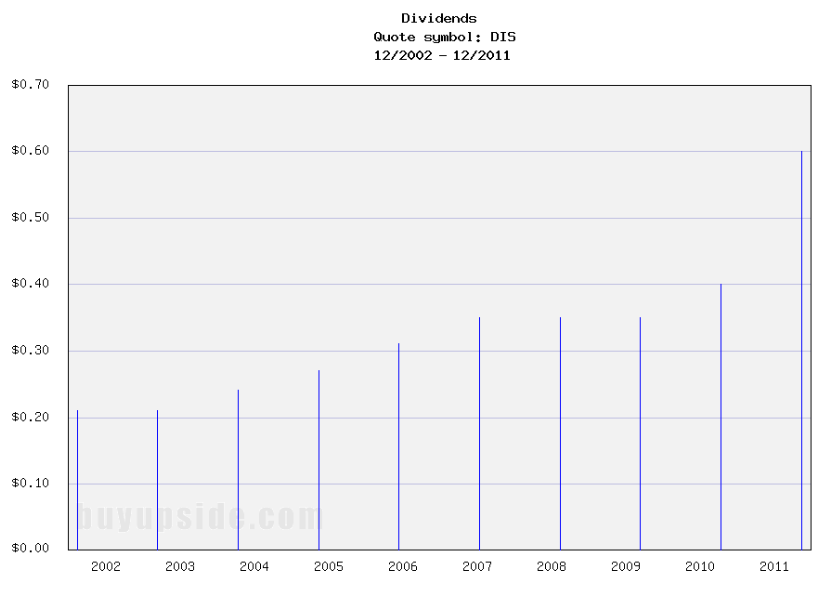Click the 2009 year label
Viewport: 826px width, 591px height.
(x=626, y=567)
